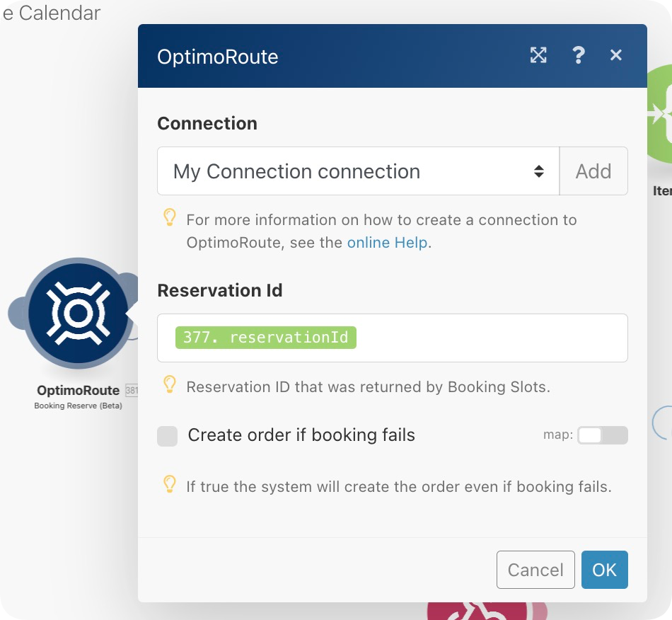Click the 'Booking Reserve (Beta)' module label
672x620 pixels.
pos(78,406)
